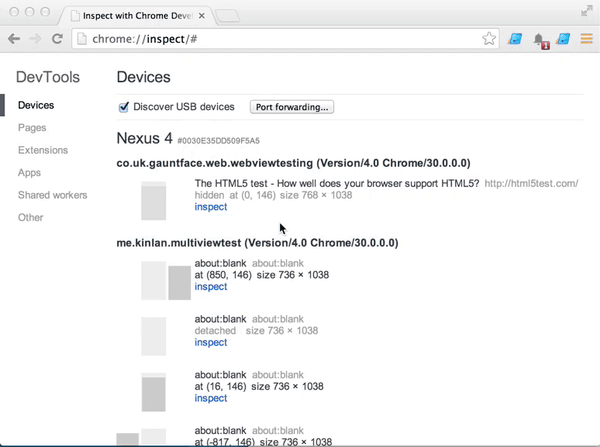The width and height of the screenshot is (600, 447).
Task: Inspect the detached about:blank page
Action: coord(211,342)
